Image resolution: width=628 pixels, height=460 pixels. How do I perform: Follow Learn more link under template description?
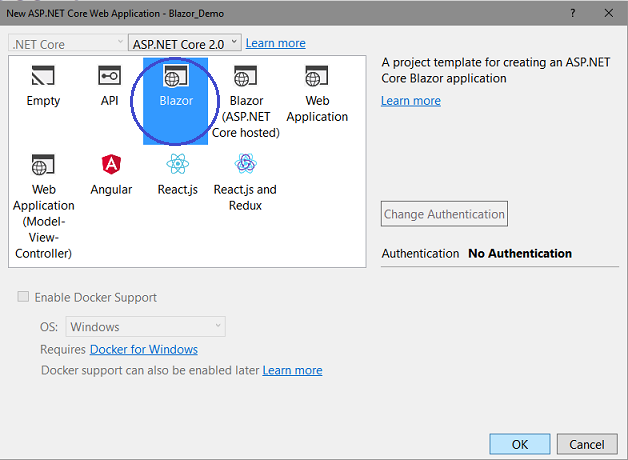click(411, 100)
